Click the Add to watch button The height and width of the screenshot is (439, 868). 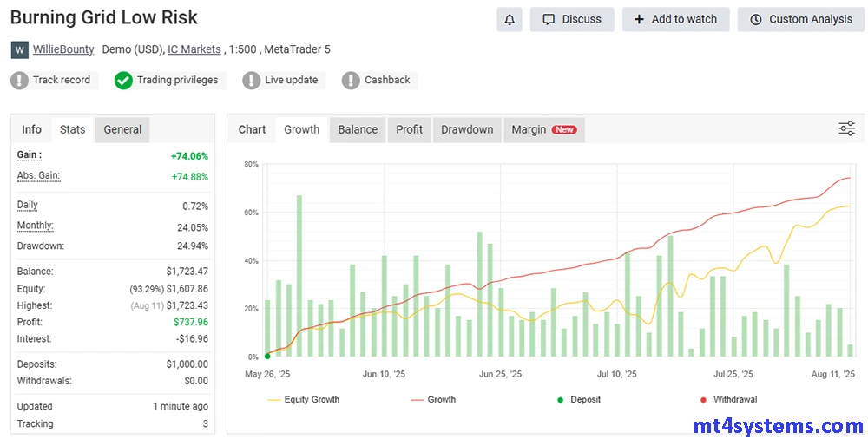coord(675,19)
